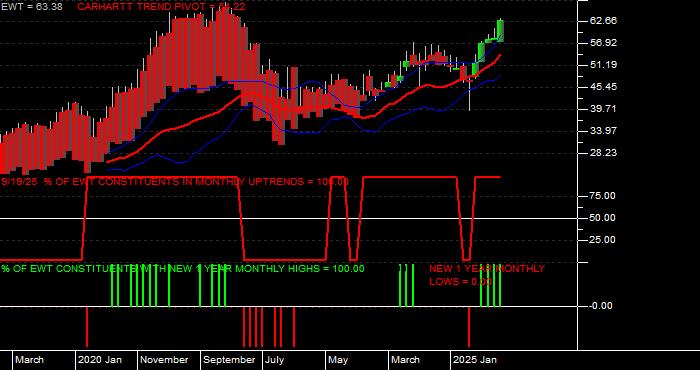700x370 pixels.
Task: Select the 51.19 price axis label
Action: point(603,65)
